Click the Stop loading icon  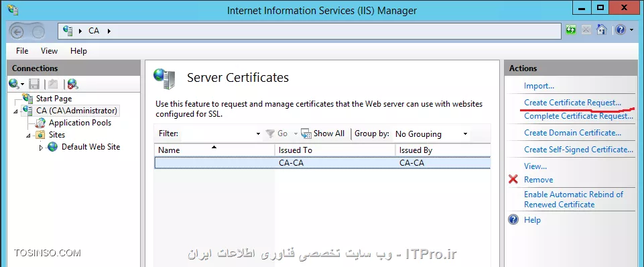click(x=586, y=30)
